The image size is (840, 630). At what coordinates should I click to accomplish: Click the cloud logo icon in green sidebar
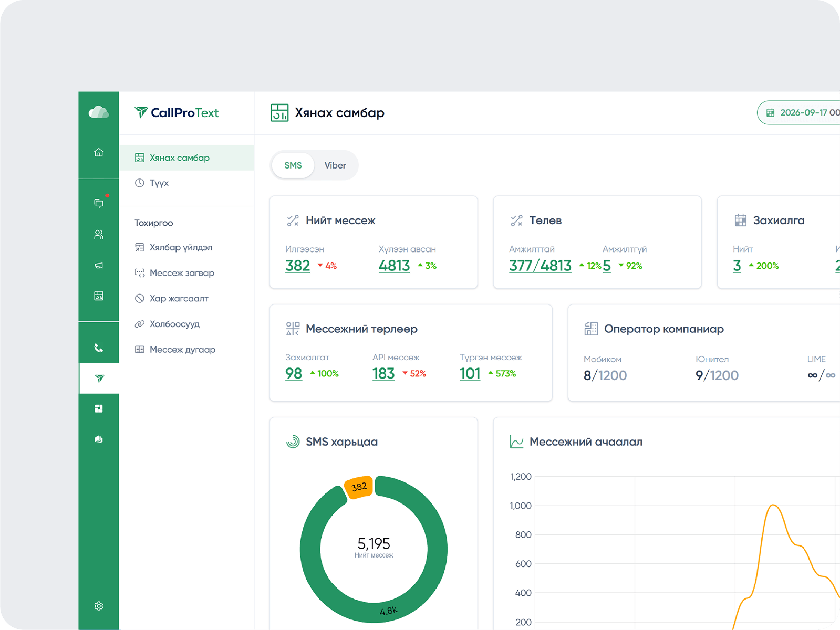(x=99, y=112)
